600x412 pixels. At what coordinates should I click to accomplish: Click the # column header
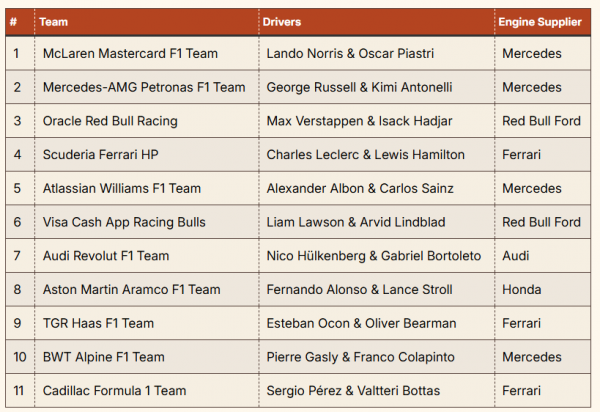coord(14,21)
